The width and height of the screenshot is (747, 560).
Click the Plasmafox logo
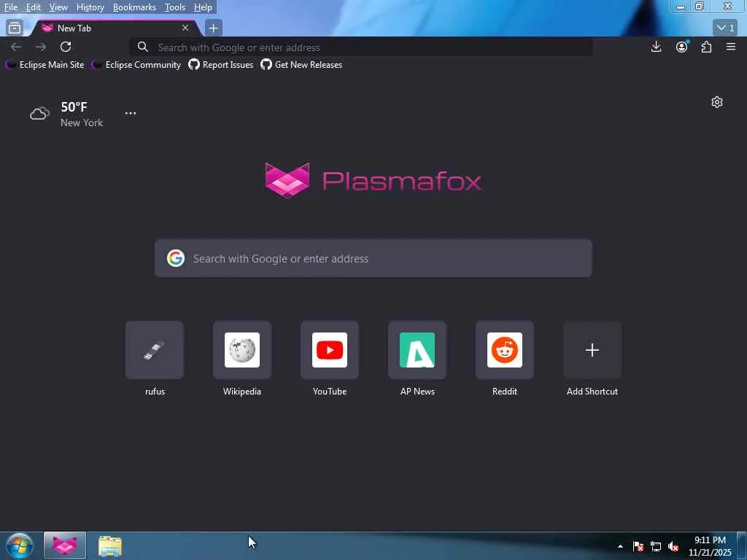coord(373,181)
